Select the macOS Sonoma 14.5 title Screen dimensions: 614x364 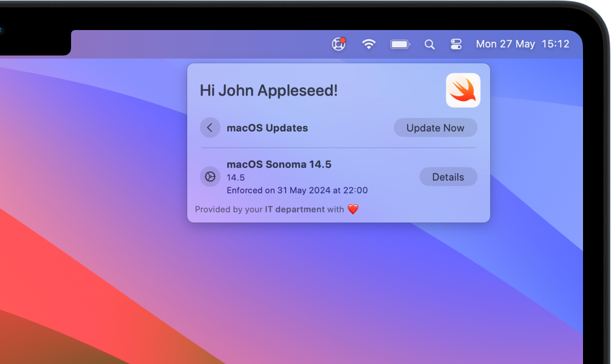coord(279,164)
